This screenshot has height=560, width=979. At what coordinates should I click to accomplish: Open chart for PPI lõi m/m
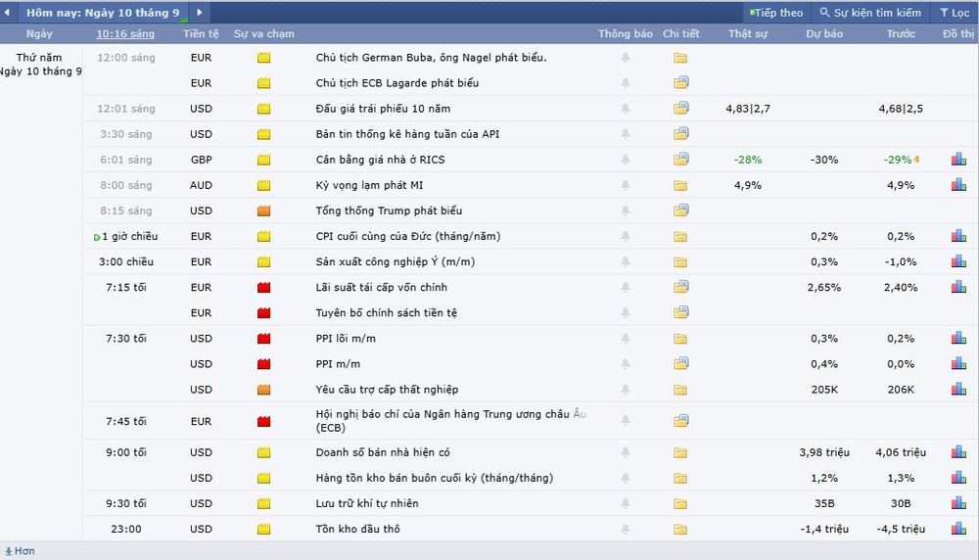pyautogui.click(x=959, y=339)
